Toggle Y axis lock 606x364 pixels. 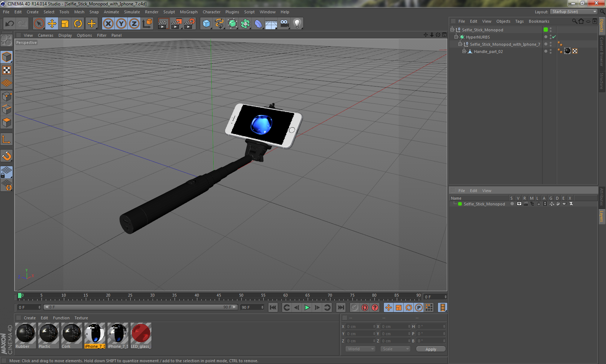click(x=121, y=24)
